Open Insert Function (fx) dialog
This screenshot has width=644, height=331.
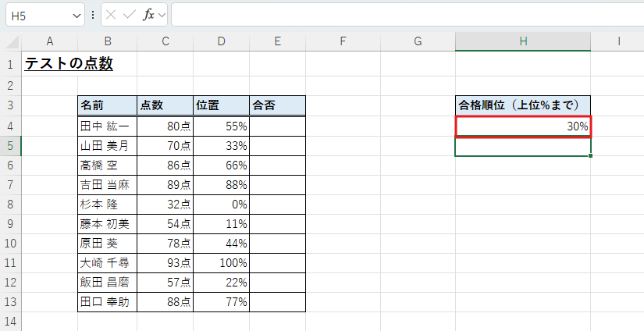pos(148,15)
